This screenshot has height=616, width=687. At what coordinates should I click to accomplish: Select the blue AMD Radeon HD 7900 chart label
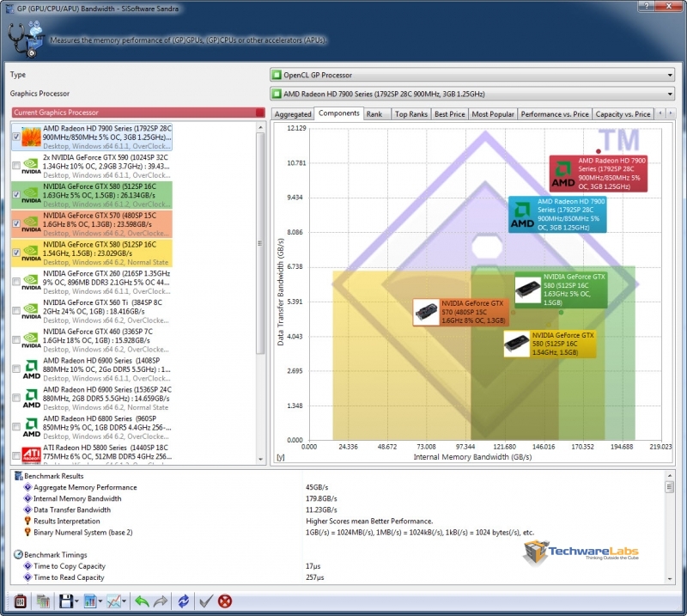point(557,215)
